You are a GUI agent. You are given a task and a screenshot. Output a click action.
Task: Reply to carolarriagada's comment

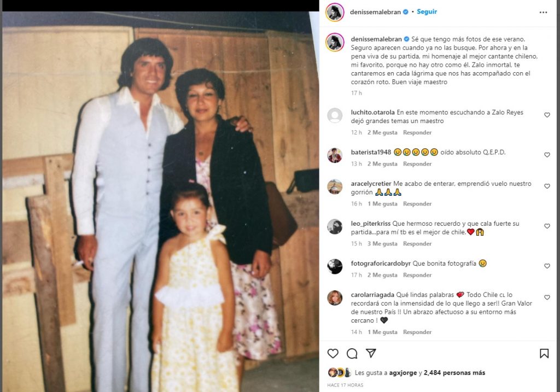pyautogui.click(x=417, y=332)
